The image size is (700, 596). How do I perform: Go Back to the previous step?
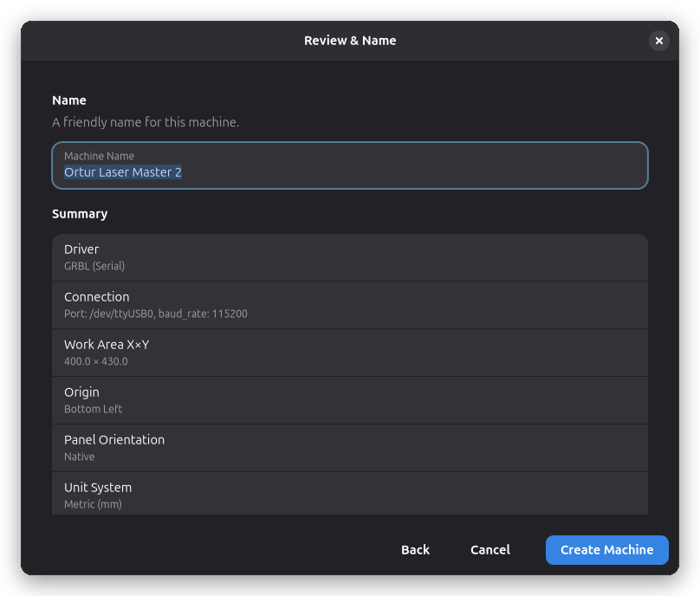pyautogui.click(x=415, y=549)
